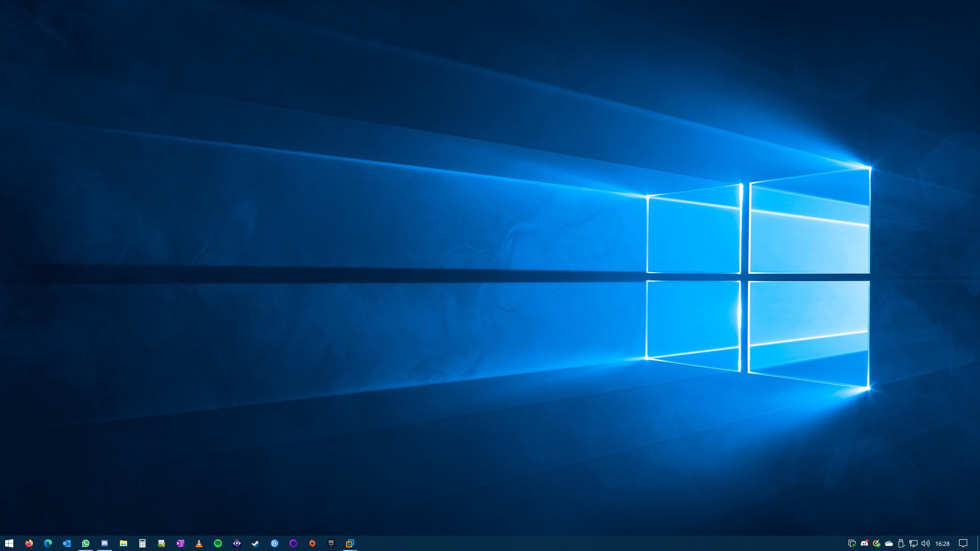Open Spotify from the taskbar
Viewport: 980px width, 551px height.
pyautogui.click(x=218, y=543)
